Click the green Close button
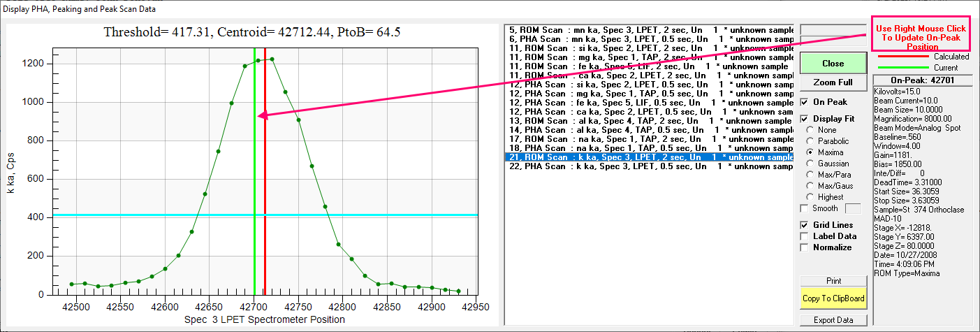This screenshot has height=332, width=980. (833, 63)
